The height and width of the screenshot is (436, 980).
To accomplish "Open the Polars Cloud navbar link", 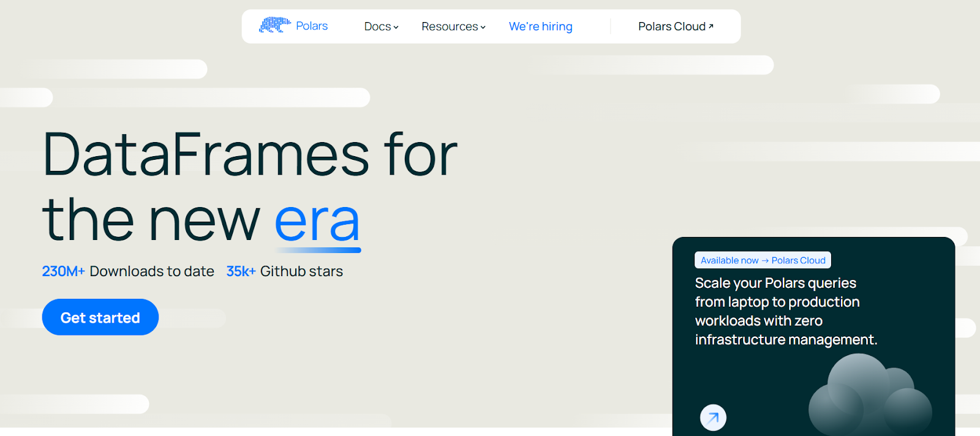I will click(671, 27).
